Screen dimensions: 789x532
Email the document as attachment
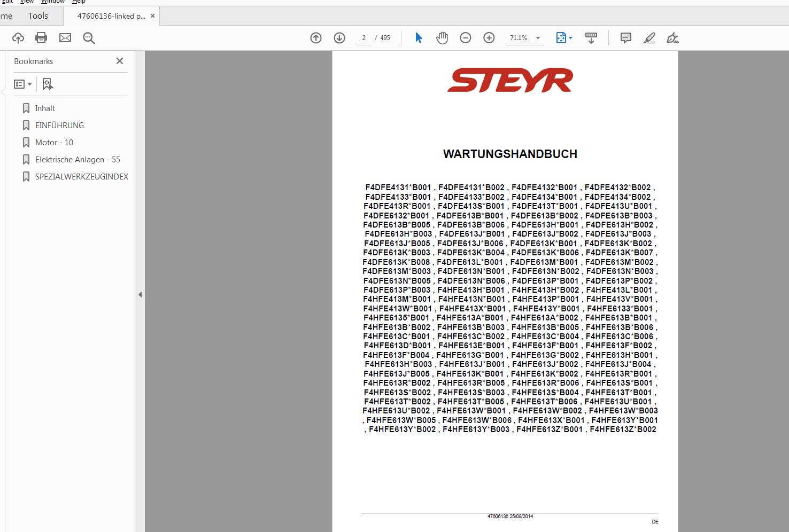coord(65,37)
